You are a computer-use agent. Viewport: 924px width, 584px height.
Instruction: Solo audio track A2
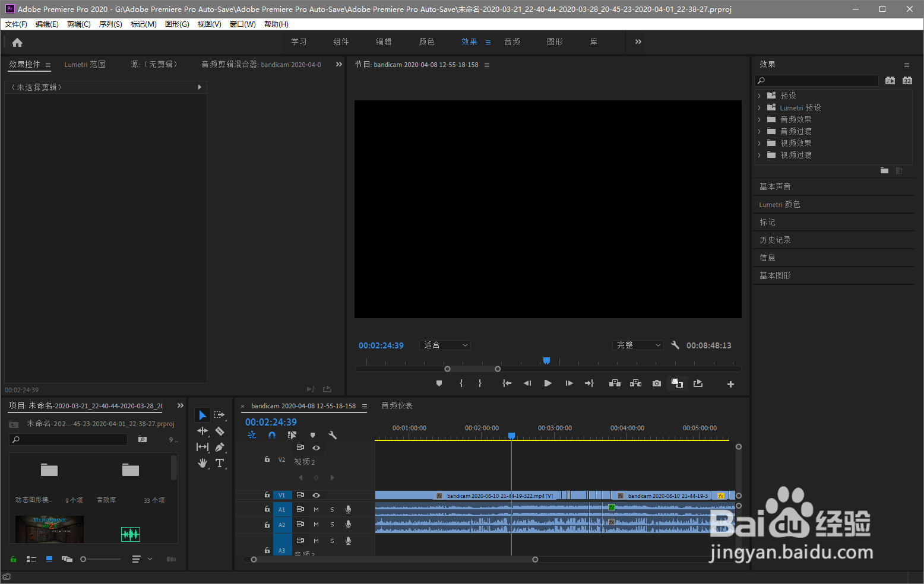pos(332,525)
